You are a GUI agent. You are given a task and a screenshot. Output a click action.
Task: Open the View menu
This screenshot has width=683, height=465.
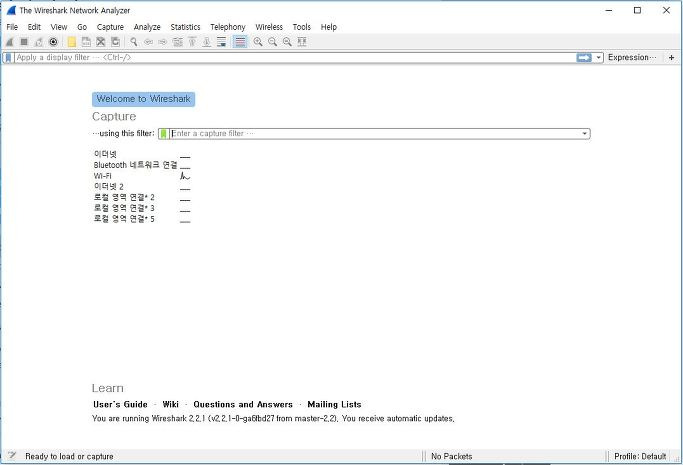pyautogui.click(x=59, y=27)
